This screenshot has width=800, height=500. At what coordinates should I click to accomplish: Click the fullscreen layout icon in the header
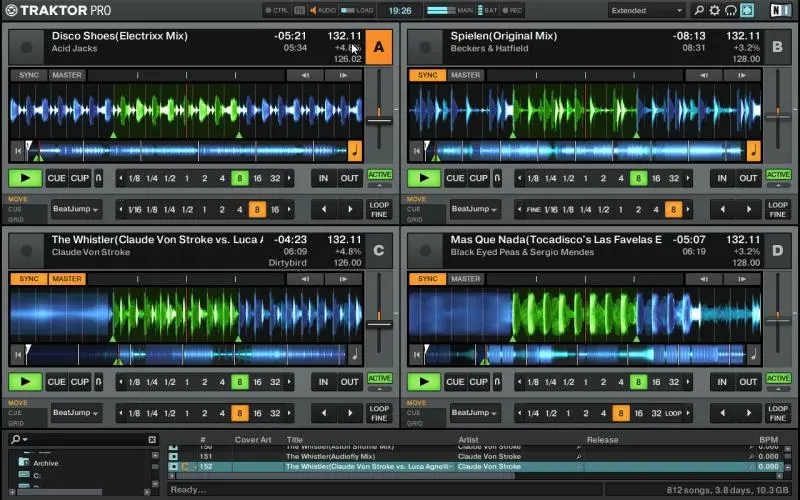click(x=746, y=10)
